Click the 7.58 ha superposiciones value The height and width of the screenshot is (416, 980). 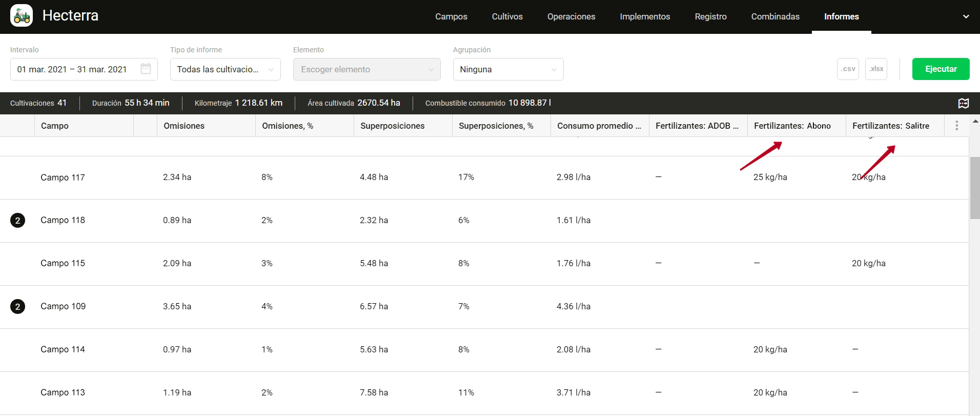point(374,392)
